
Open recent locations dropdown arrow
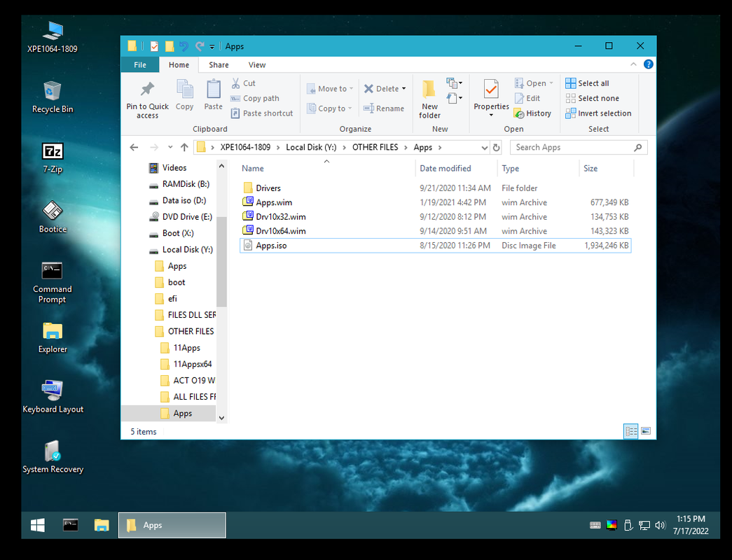tap(170, 148)
